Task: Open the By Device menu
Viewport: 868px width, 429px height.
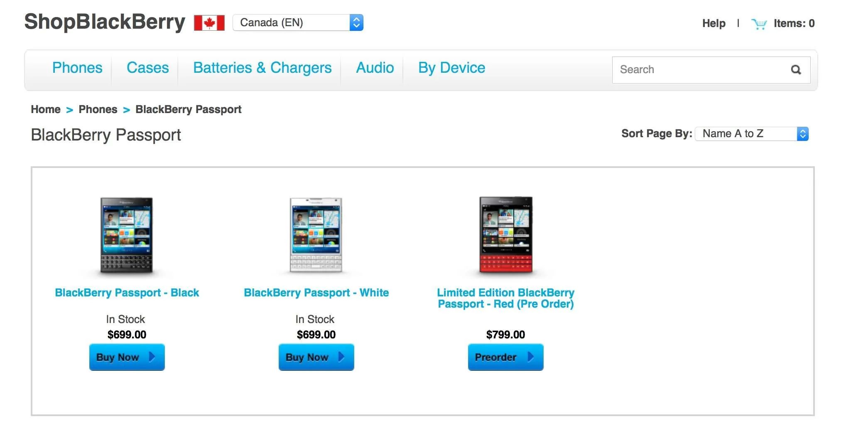Action: pyautogui.click(x=452, y=68)
